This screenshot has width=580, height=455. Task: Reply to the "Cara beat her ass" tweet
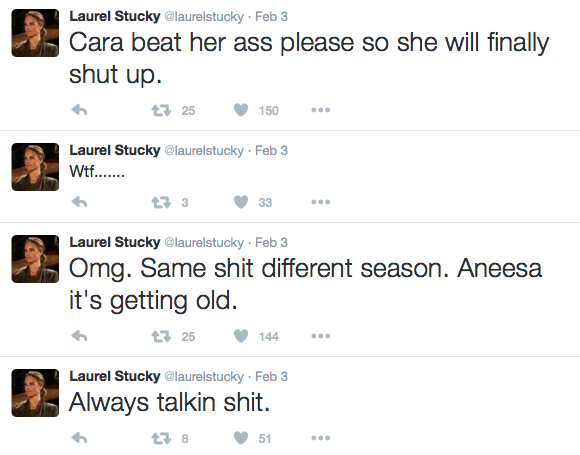(x=79, y=110)
